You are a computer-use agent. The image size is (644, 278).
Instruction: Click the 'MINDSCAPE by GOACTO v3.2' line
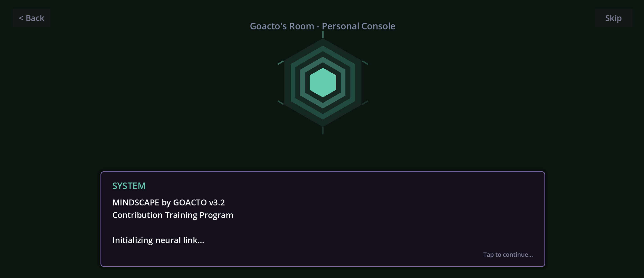coord(169,202)
